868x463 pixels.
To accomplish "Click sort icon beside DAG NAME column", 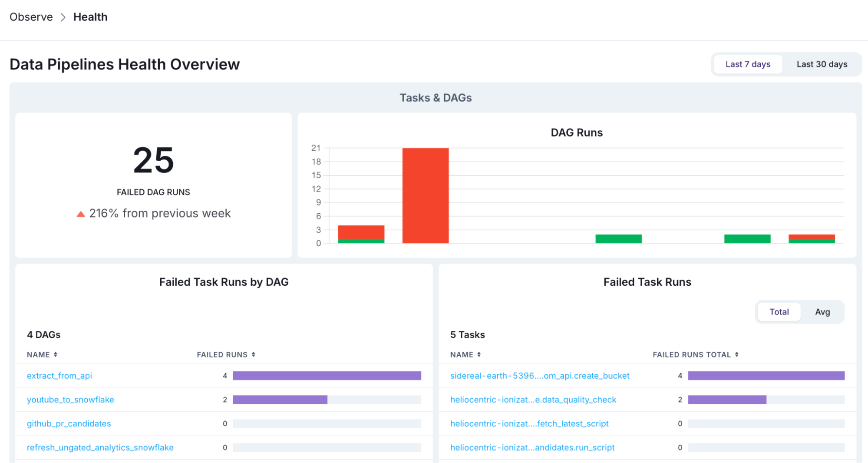I will point(56,355).
